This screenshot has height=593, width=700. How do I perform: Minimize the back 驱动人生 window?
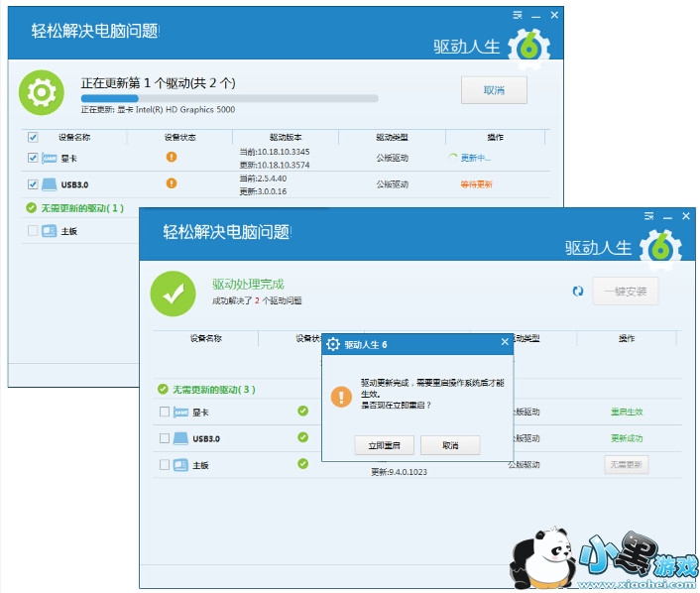pyautogui.click(x=536, y=16)
